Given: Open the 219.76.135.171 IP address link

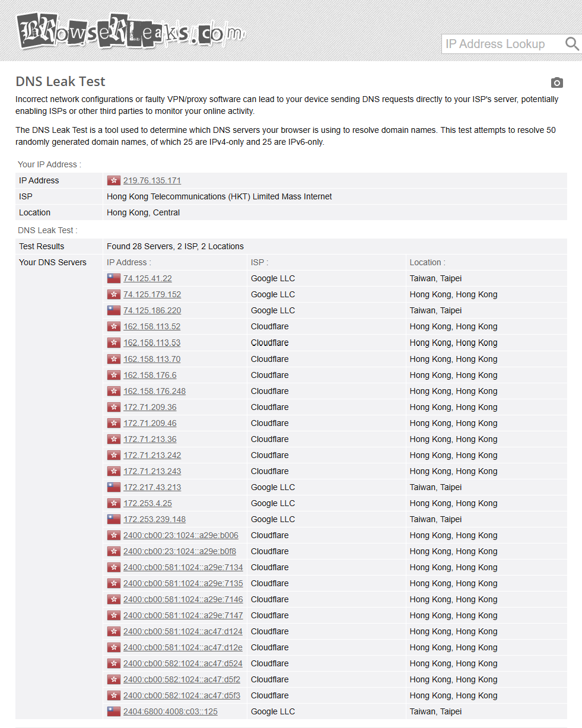Looking at the screenshot, I should [x=152, y=180].
